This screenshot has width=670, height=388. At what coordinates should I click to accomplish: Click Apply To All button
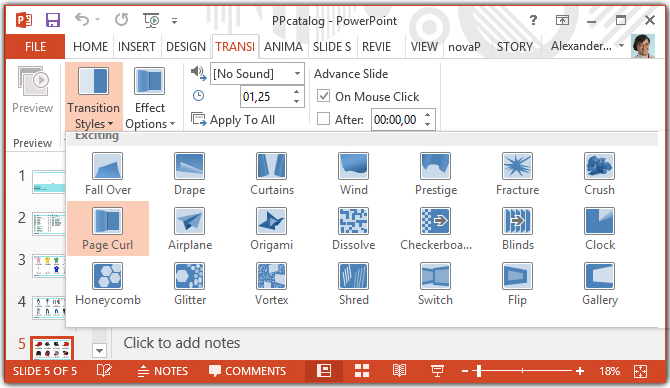[x=233, y=120]
